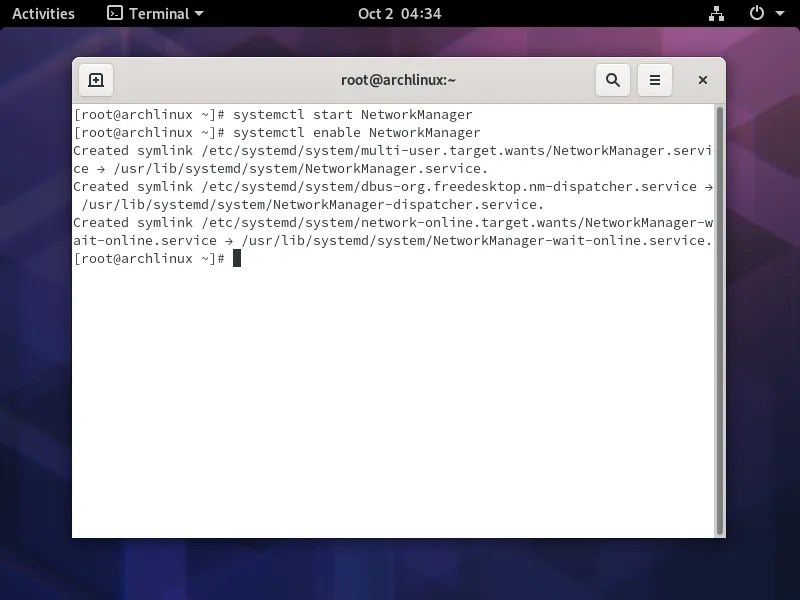Click the root@archlinux:~ window title

click(x=398, y=80)
